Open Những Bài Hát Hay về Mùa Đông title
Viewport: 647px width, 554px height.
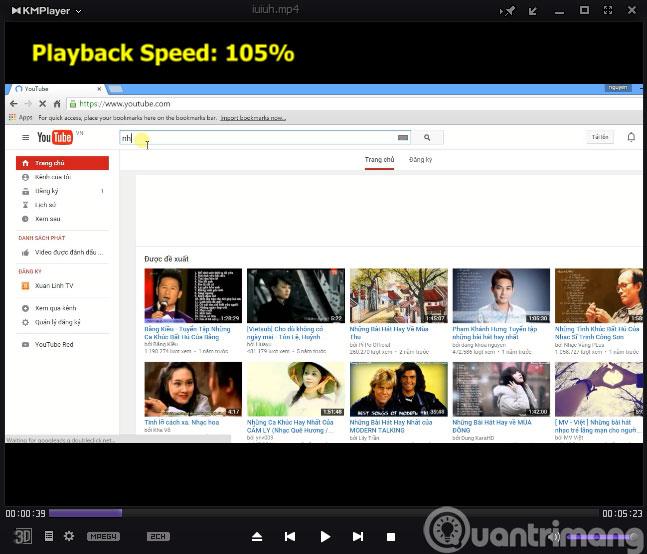click(492, 426)
